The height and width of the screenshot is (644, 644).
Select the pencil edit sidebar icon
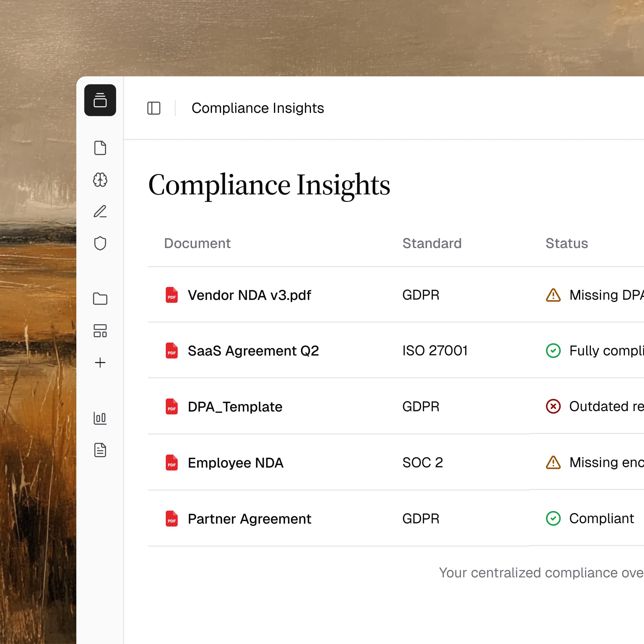click(x=100, y=212)
